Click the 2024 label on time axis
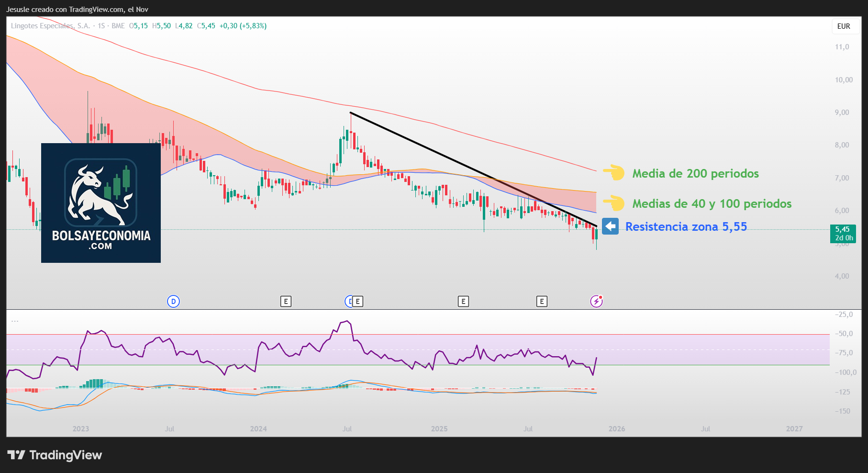 258,428
